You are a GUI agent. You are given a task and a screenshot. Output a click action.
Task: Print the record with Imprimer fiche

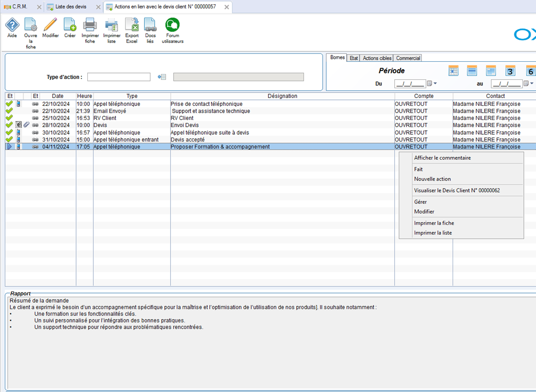point(90,25)
